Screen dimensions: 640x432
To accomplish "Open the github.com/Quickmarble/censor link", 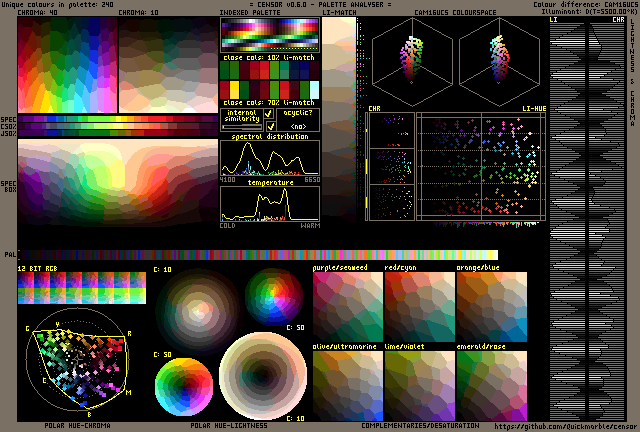I will (x=564, y=426).
